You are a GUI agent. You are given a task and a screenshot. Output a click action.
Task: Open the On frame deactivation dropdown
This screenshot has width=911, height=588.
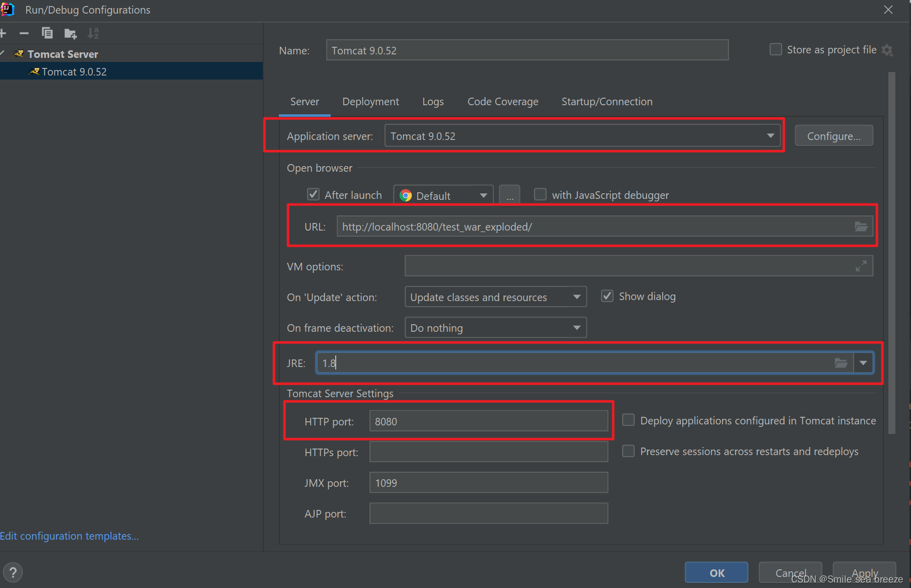(495, 328)
